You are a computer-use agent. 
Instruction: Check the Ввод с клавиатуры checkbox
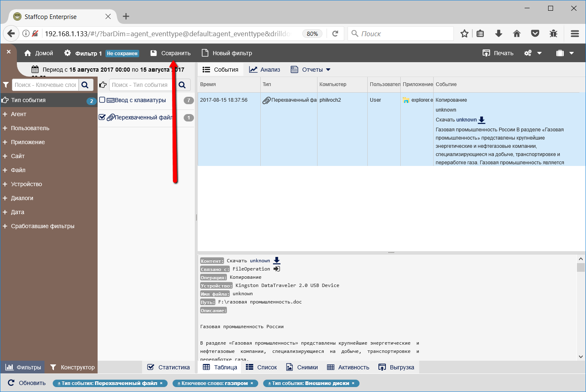102,100
